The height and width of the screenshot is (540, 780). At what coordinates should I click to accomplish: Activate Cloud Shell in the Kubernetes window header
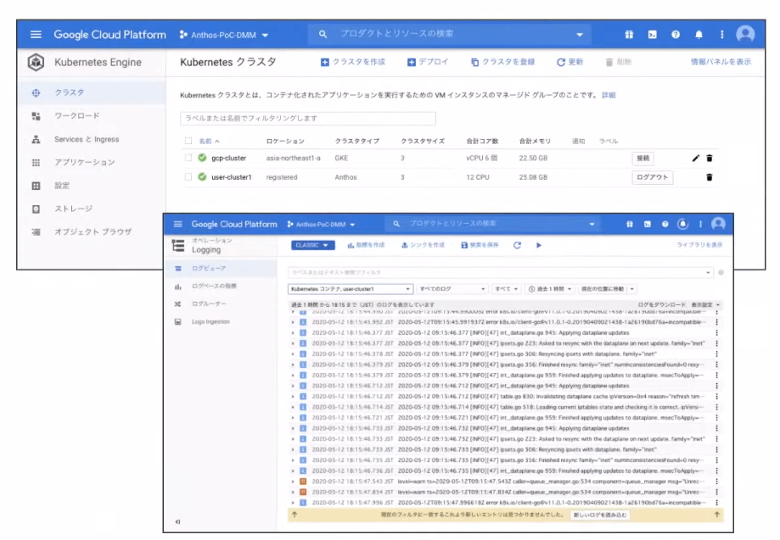[x=652, y=34]
